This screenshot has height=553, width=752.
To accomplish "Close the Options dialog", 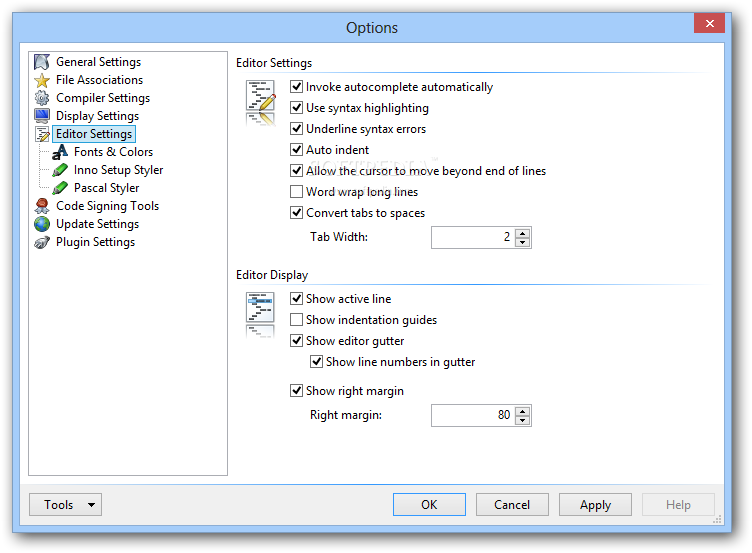I will 709,23.
